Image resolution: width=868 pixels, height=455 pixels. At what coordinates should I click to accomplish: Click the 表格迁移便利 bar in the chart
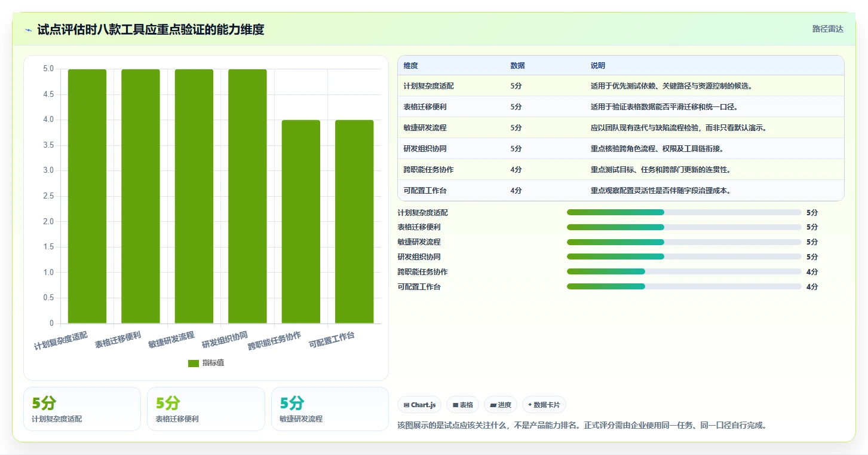[140, 196]
